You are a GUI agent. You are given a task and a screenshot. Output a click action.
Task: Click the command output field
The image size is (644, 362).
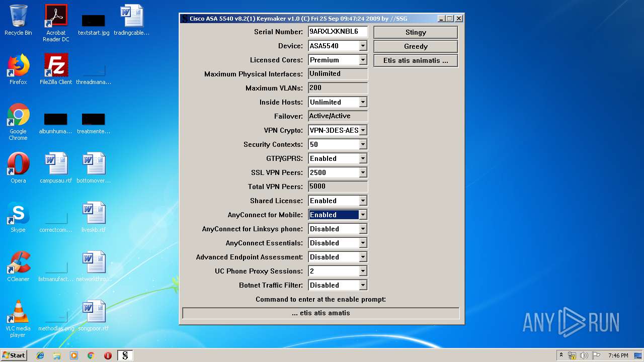[x=321, y=313]
